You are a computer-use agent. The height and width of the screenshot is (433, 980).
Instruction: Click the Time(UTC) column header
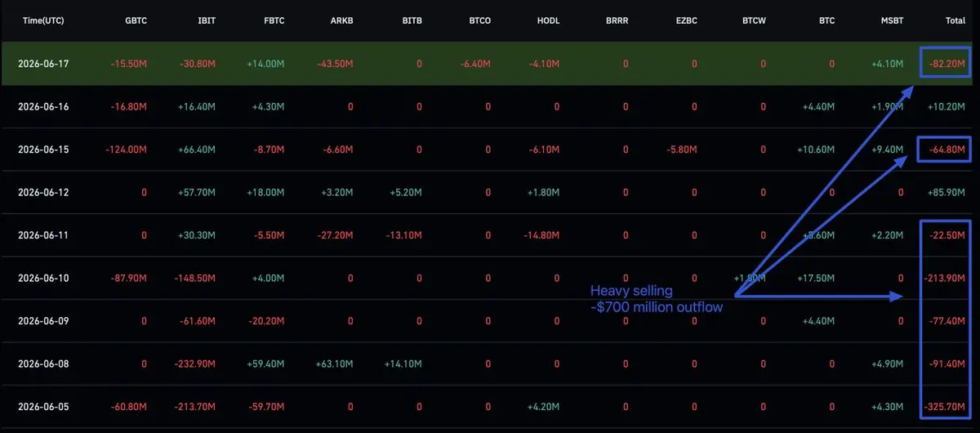point(45,20)
